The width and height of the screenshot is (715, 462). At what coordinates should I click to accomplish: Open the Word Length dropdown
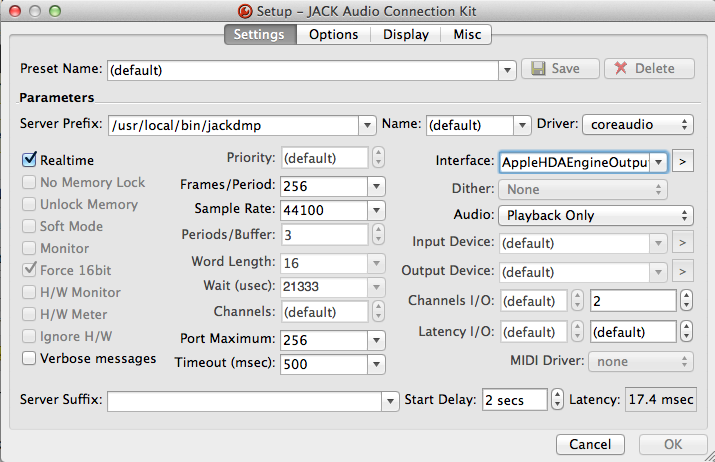[376, 263]
